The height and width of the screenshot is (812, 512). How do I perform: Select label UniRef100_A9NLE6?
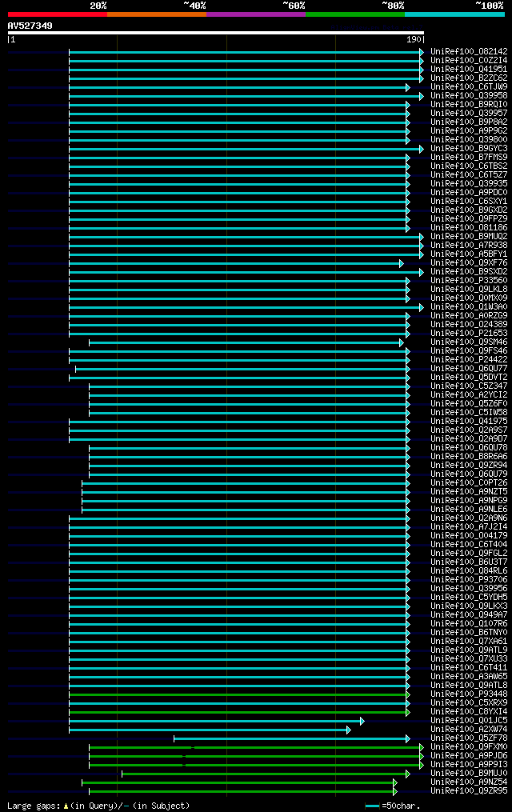click(469, 509)
